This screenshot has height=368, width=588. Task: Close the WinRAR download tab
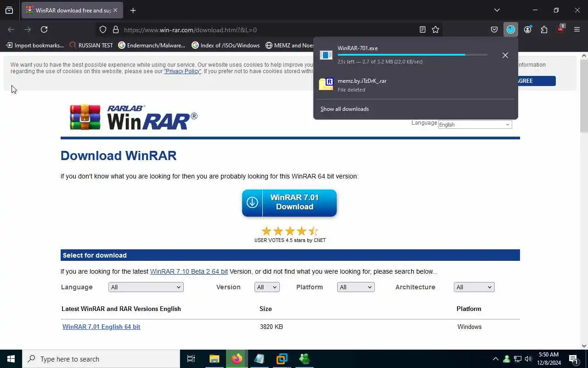pyautogui.click(x=115, y=10)
